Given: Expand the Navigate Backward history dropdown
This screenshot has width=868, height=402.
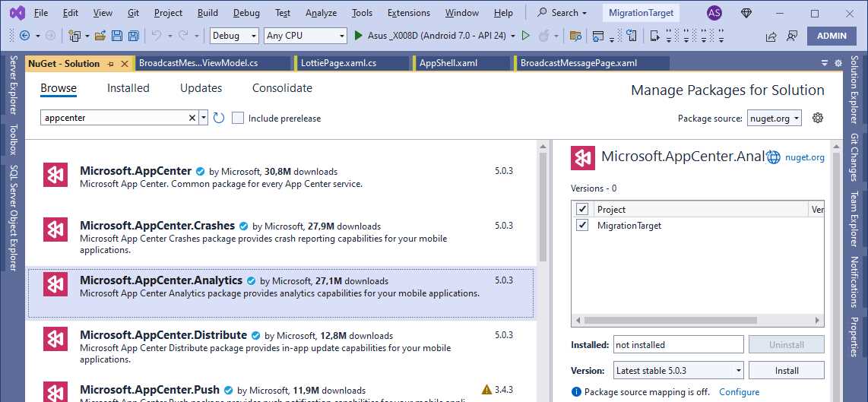Looking at the screenshot, I should point(38,36).
